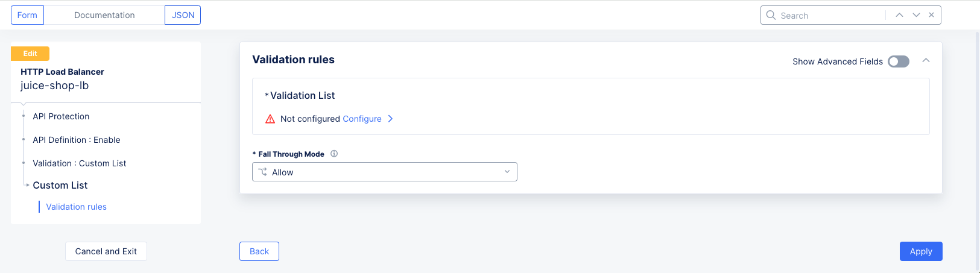Viewport: 980px width, 273px height.
Task: Collapse the Validation rules section
Action: (926, 61)
